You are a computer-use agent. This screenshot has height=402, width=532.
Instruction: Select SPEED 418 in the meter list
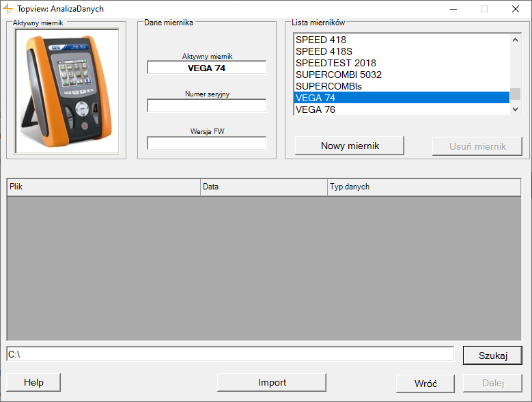pos(320,40)
